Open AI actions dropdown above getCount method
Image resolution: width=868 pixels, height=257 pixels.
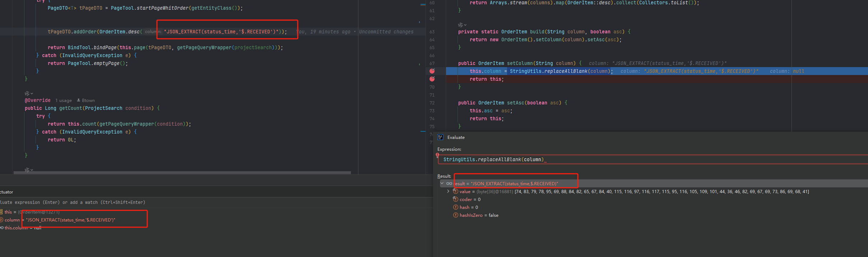[29, 93]
